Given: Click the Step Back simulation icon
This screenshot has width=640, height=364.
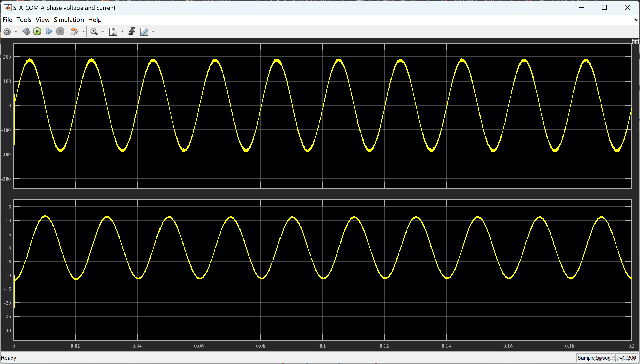Looking at the screenshot, I should (x=26, y=32).
